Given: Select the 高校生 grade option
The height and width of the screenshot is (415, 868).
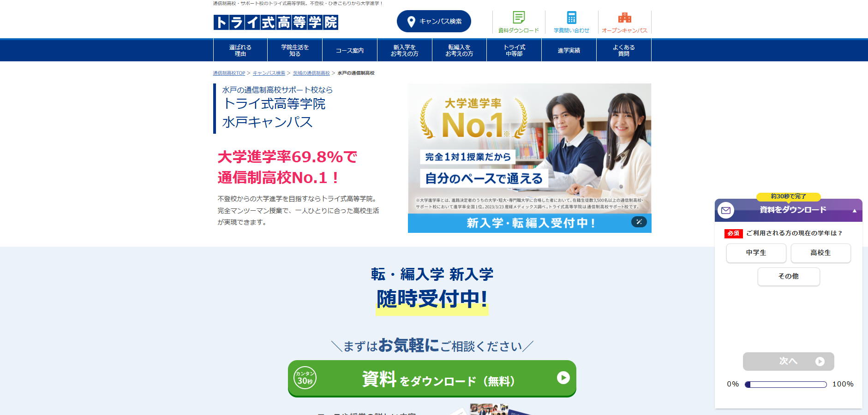Looking at the screenshot, I should pos(820,253).
